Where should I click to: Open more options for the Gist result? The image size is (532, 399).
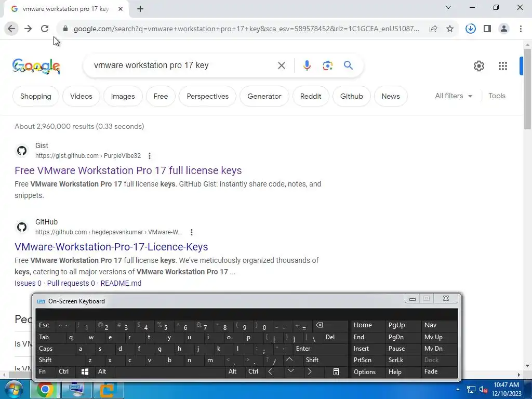(x=150, y=156)
